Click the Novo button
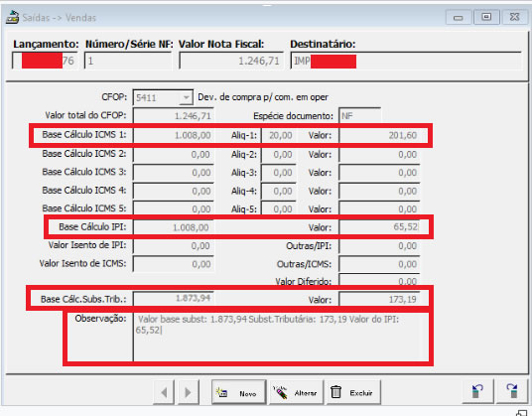The image size is (532, 416). [238, 392]
